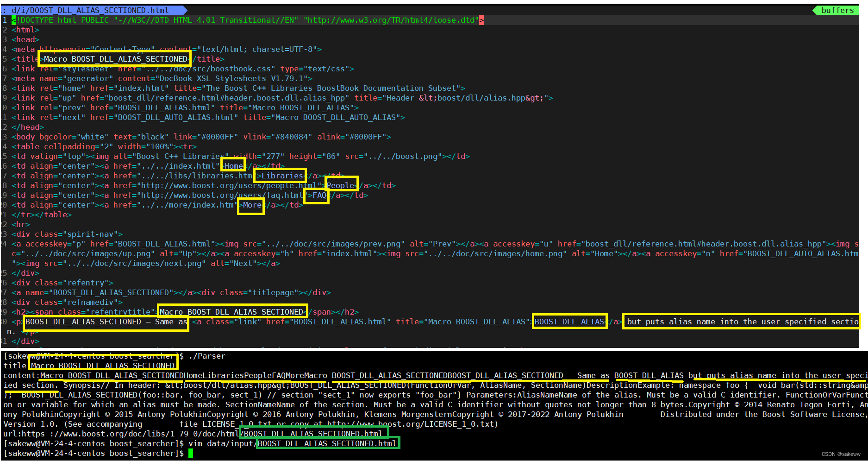Click the body bgcolor="white" line
This screenshot has width=868, height=461.
pos(201,137)
